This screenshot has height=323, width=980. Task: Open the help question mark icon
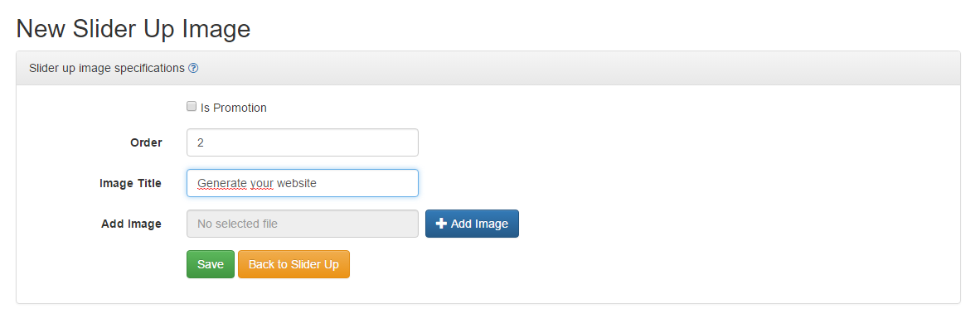(193, 69)
